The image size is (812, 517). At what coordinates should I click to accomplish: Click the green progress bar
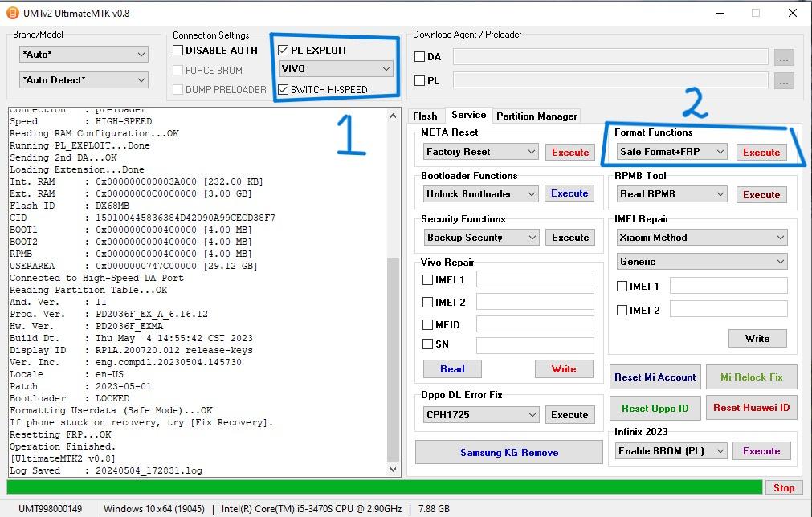point(384,487)
